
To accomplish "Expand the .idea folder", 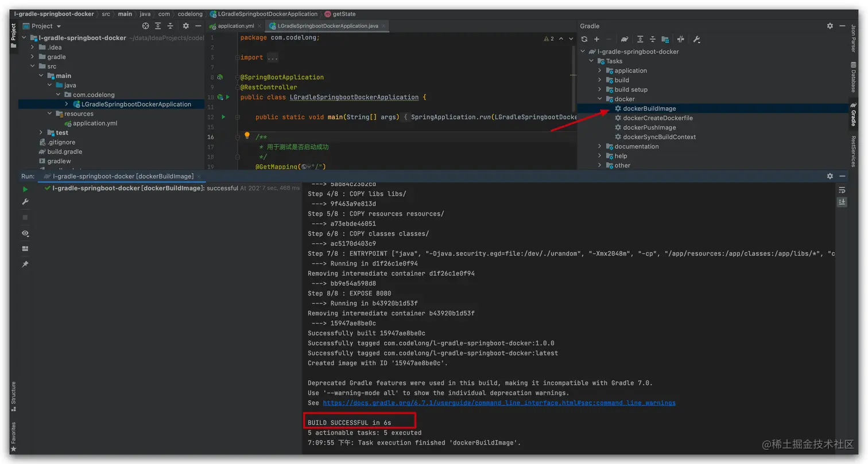I will [33, 48].
